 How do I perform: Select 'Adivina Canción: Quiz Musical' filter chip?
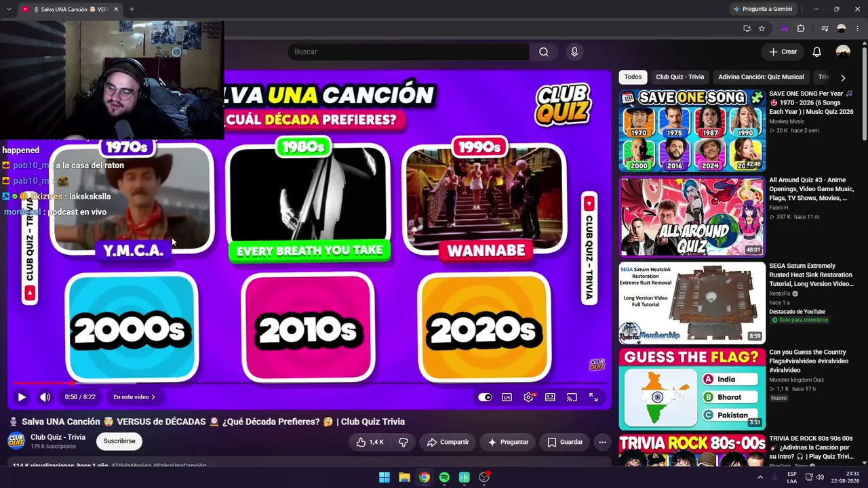pyautogui.click(x=761, y=77)
